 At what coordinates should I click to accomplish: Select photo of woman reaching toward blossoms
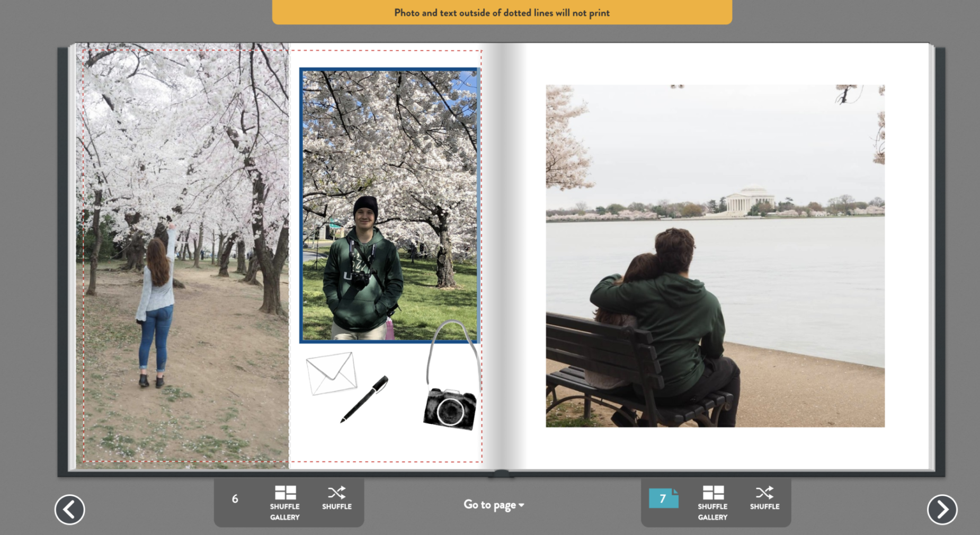click(x=183, y=254)
